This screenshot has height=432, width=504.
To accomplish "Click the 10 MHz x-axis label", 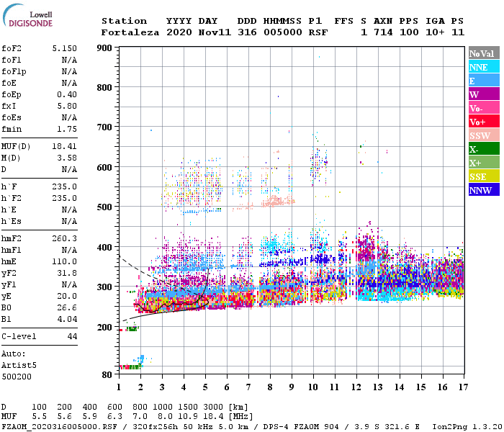I will 313,387.
